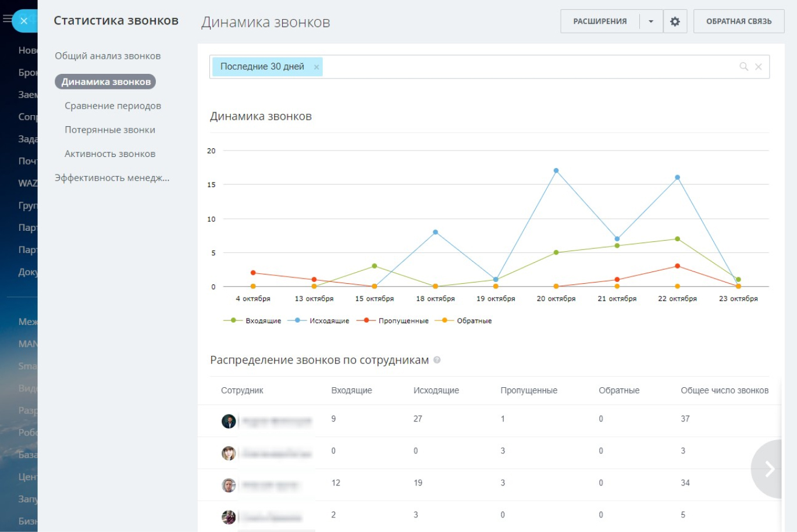Open first employee's avatar in table

click(x=229, y=421)
